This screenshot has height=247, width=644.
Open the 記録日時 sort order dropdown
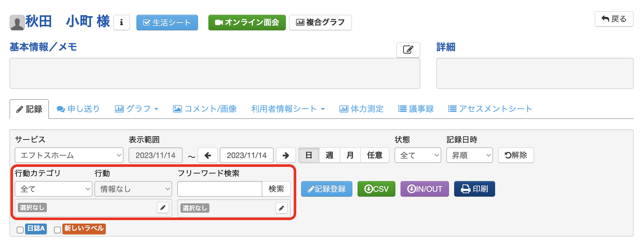click(469, 155)
